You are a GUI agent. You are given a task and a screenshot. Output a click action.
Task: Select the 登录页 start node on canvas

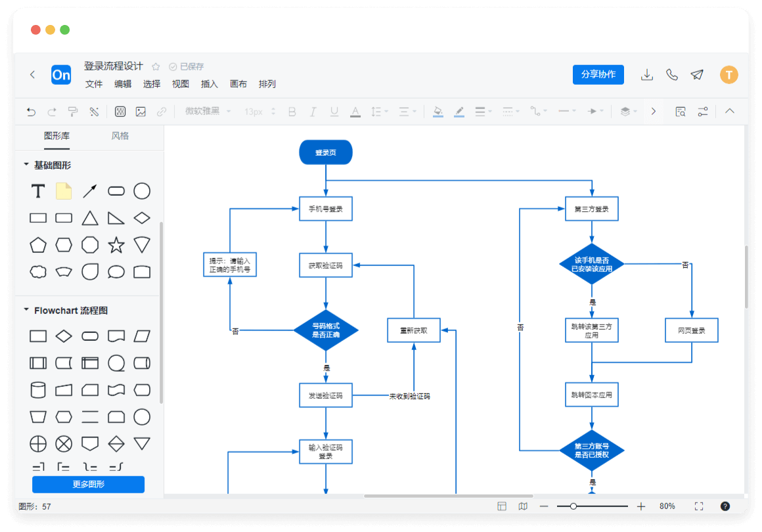326,152
